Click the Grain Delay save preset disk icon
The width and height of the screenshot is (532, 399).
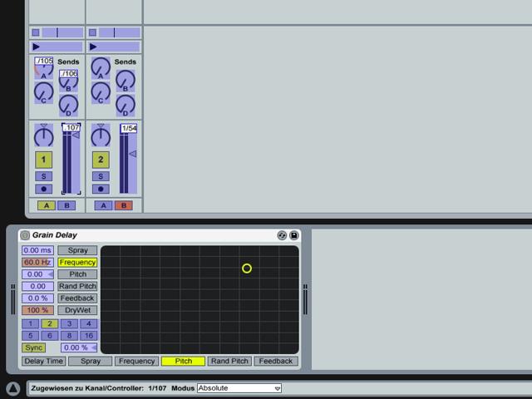point(293,235)
